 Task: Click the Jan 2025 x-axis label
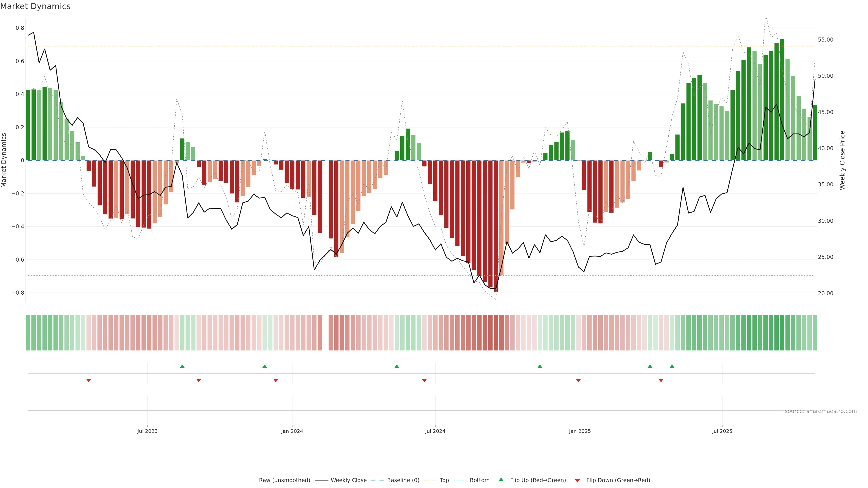pos(580,431)
